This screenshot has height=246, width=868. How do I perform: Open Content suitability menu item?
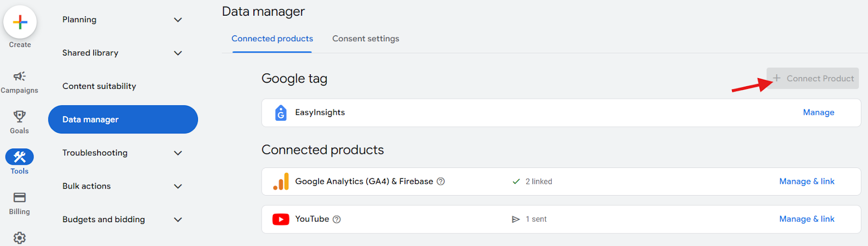pyautogui.click(x=99, y=86)
